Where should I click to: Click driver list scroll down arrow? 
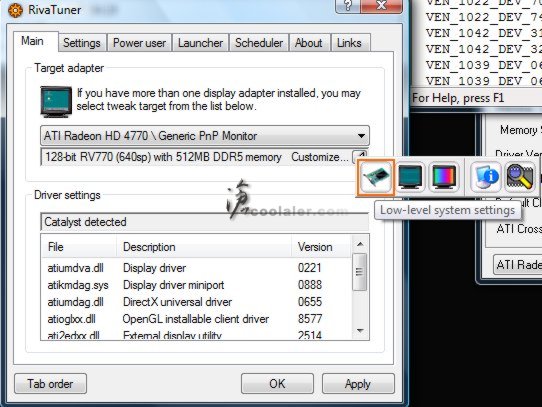tap(360, 331)
